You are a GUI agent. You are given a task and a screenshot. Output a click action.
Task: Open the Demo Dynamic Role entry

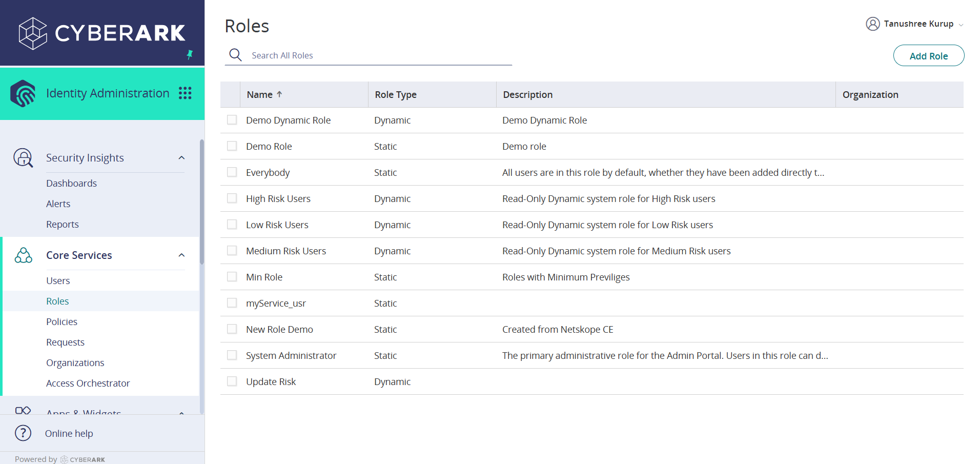tap(288, 120)
